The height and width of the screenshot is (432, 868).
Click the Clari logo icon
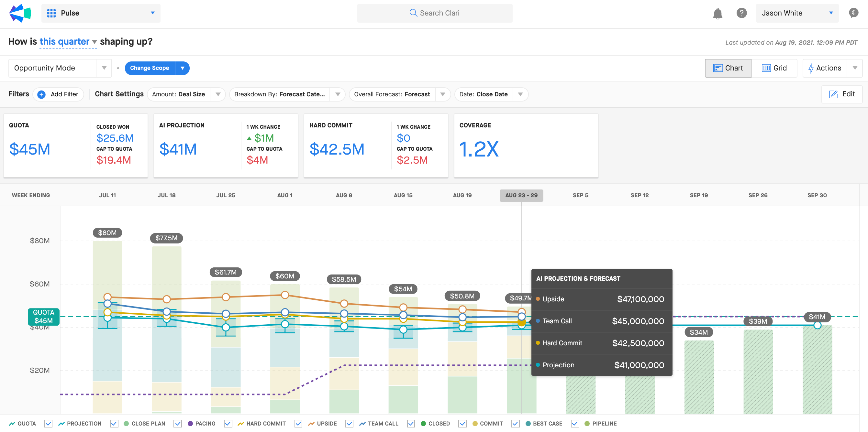20,13
